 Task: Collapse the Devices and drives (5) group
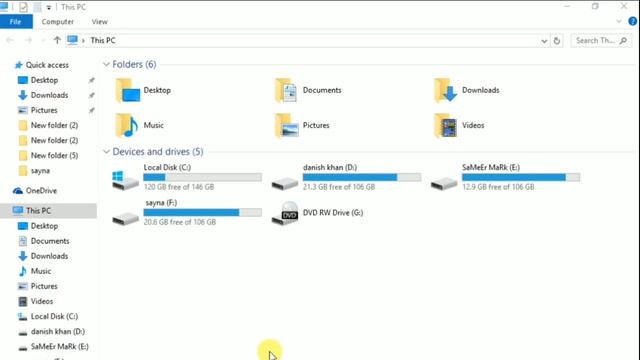click(106, 151)
